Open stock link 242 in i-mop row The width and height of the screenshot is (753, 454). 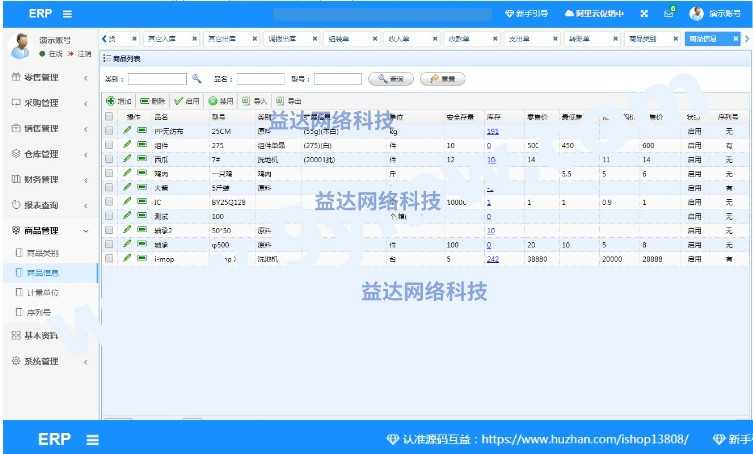click(x=493, y=259)
